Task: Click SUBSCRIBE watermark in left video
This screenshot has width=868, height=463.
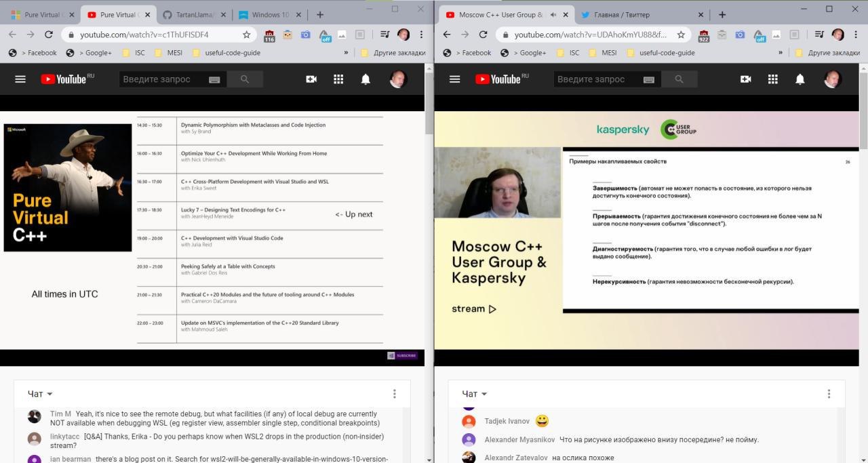Action: pyautogui.click(x=402, y=355)
